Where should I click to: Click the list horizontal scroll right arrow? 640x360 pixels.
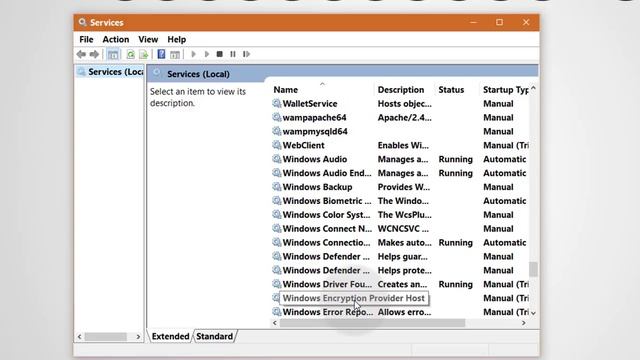524,323
